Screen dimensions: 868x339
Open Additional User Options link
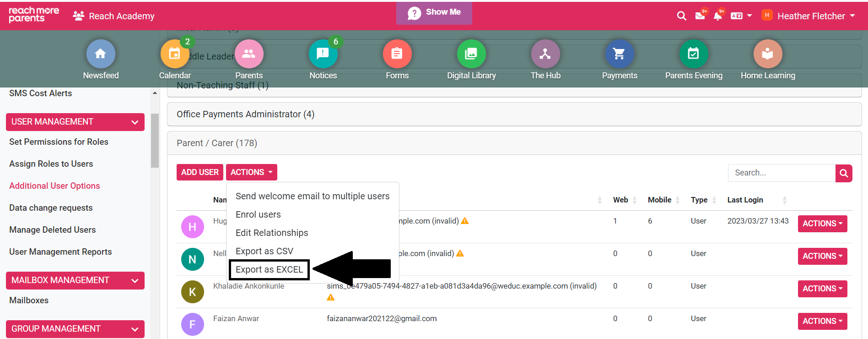click(54, 186)
